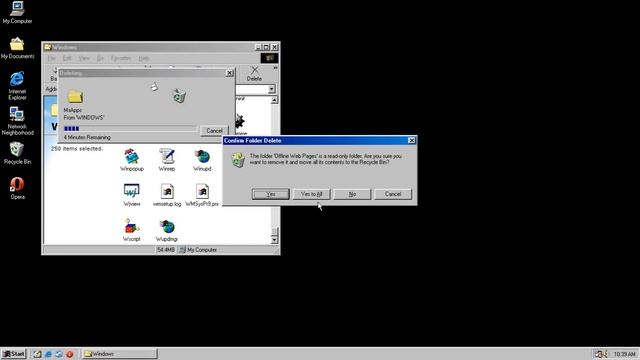This screenshot has height=360, width=640.
Task: Open the Go menu in Windows window
Action: (x=100, y=58)
